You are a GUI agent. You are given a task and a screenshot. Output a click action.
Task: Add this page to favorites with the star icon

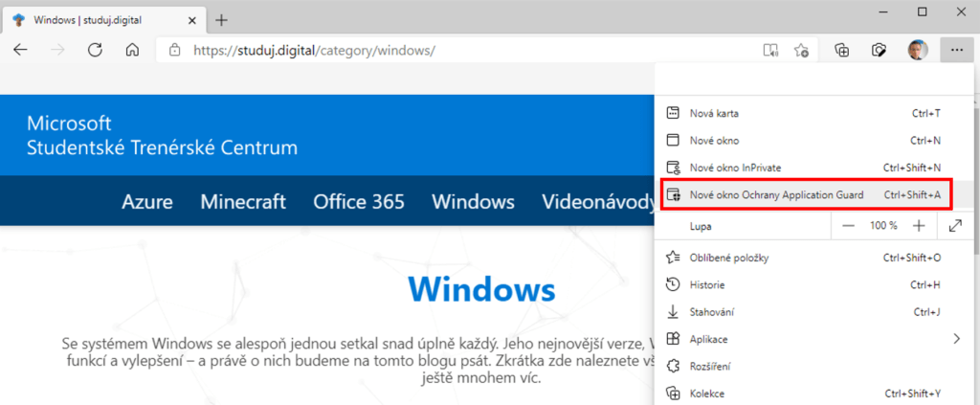[802, 50]
